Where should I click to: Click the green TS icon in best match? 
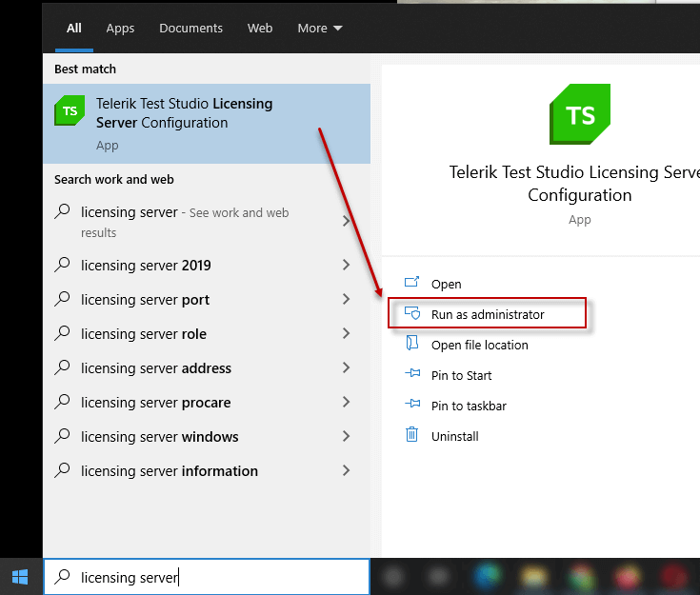(70, 110)
